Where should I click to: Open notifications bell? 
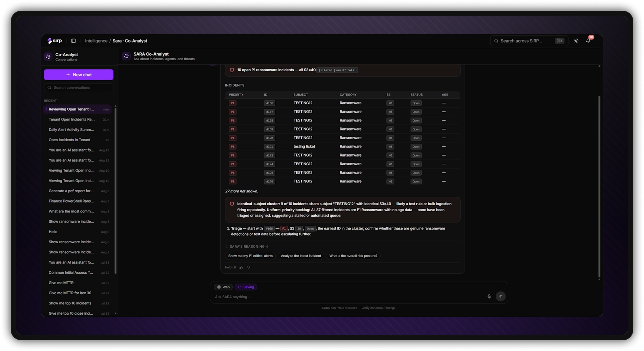pyautogui.click(x=588, y=41)
